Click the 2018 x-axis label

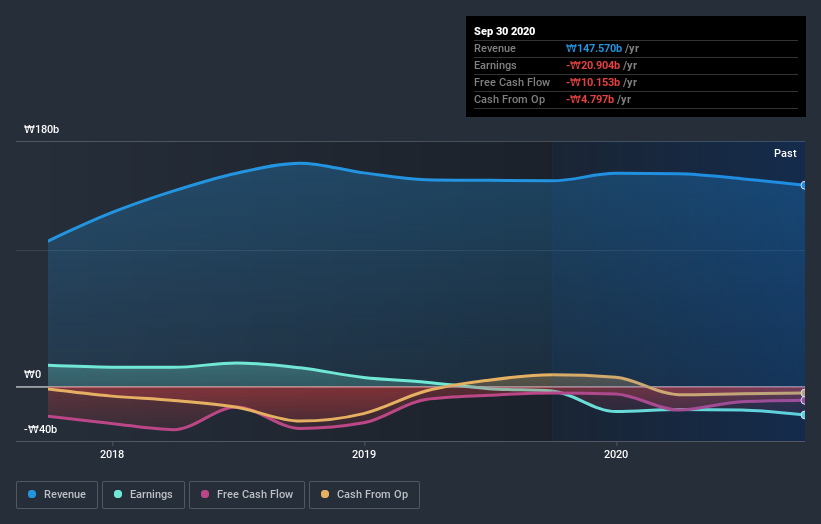pyautogui.click(x=112, y=454)
